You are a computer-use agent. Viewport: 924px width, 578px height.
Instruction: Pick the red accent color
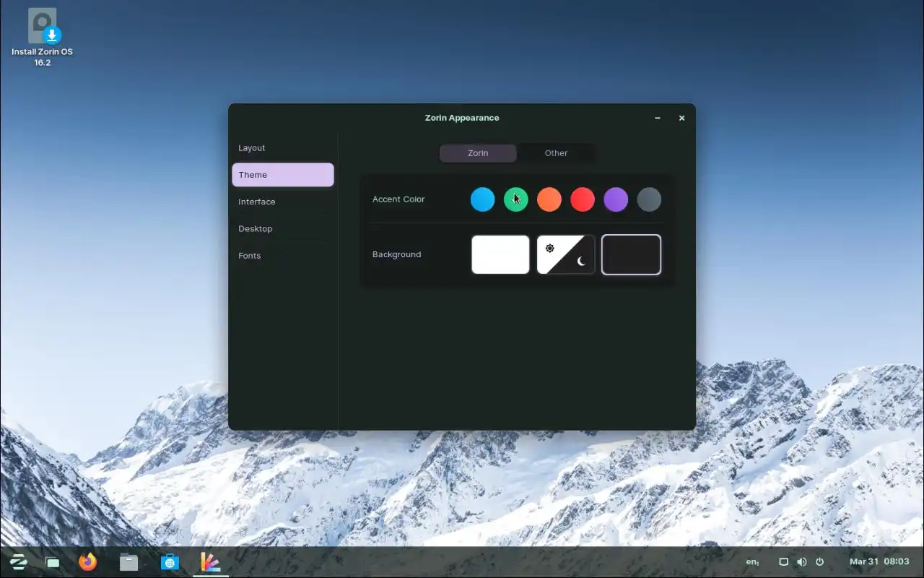coord(583,199)
